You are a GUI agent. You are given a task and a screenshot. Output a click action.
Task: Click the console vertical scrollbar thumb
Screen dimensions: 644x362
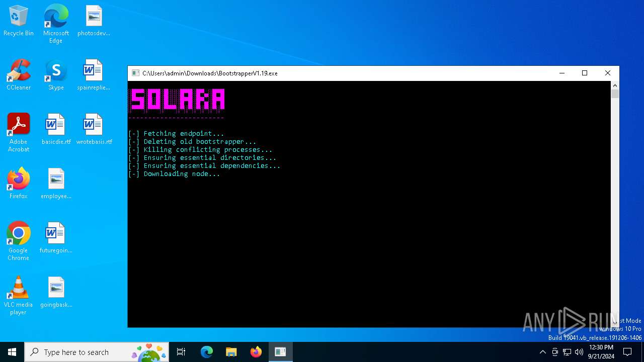click(x=615, y=94)
